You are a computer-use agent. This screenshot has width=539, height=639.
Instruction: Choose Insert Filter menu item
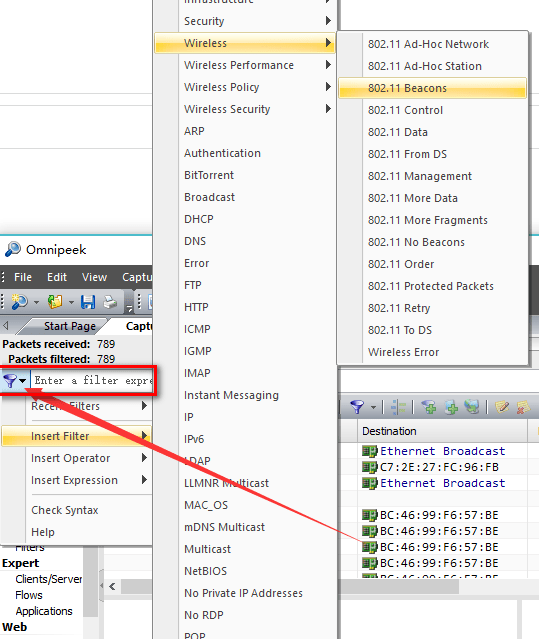77,436
